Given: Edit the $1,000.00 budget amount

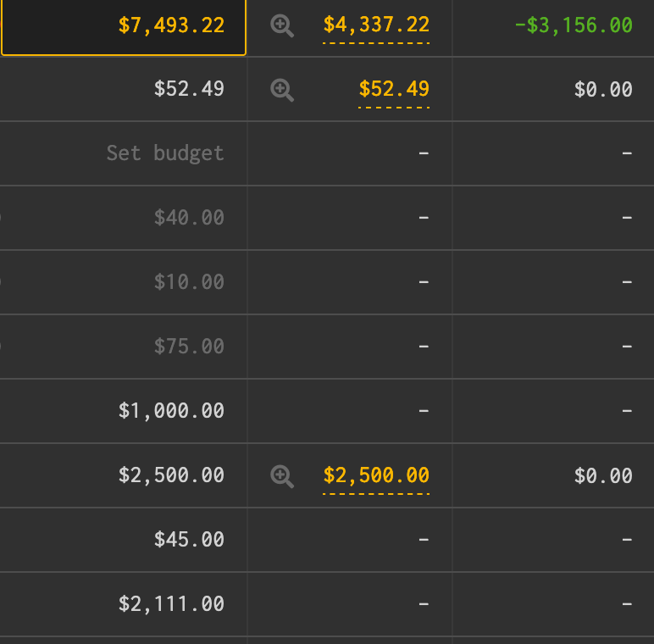Looking at the screenshot, I should pos(171,411).
